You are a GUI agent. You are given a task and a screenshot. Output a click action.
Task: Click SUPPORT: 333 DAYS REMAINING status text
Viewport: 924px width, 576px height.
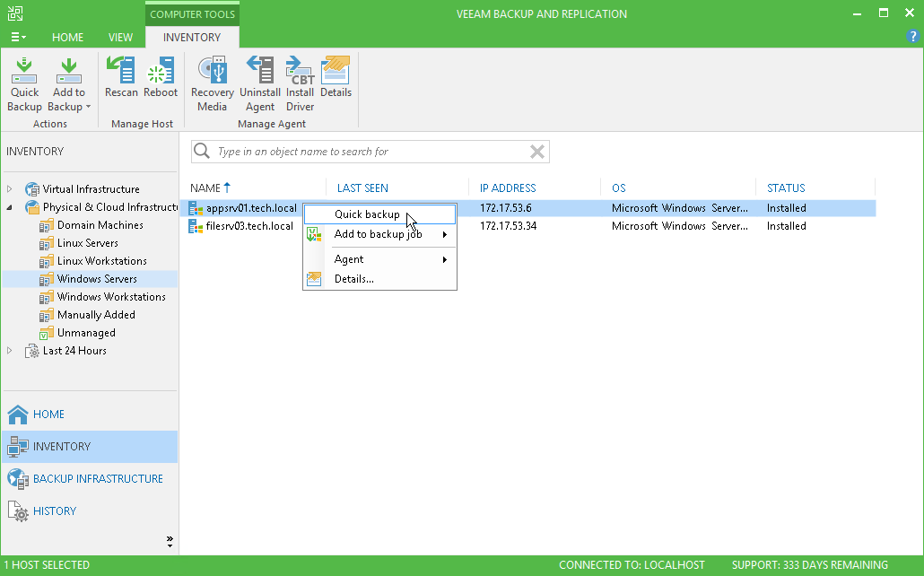coord(810,565)
